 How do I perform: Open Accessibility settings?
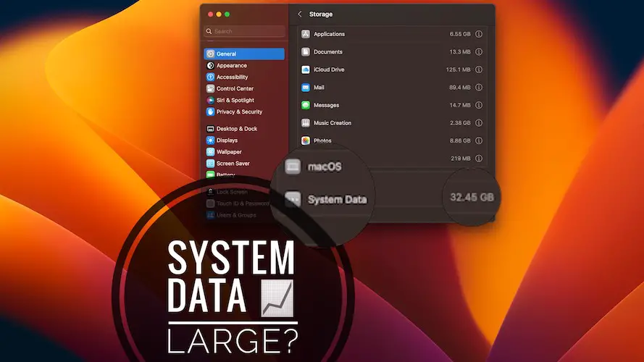point(232,77)
